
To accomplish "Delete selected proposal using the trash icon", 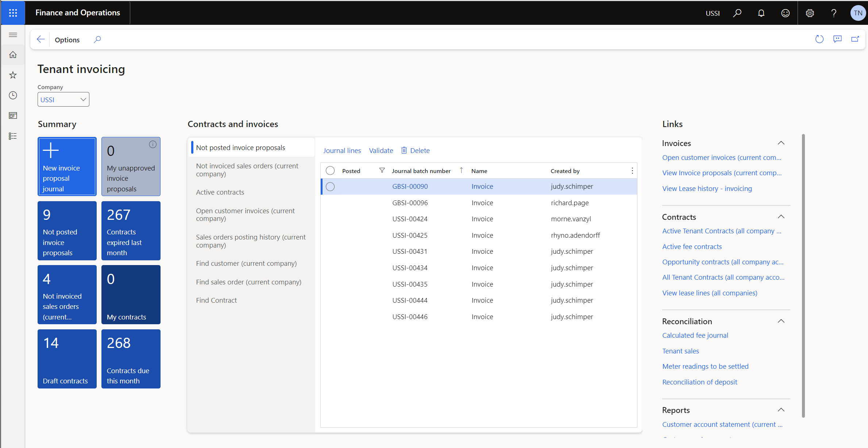I will coord(404,150).
